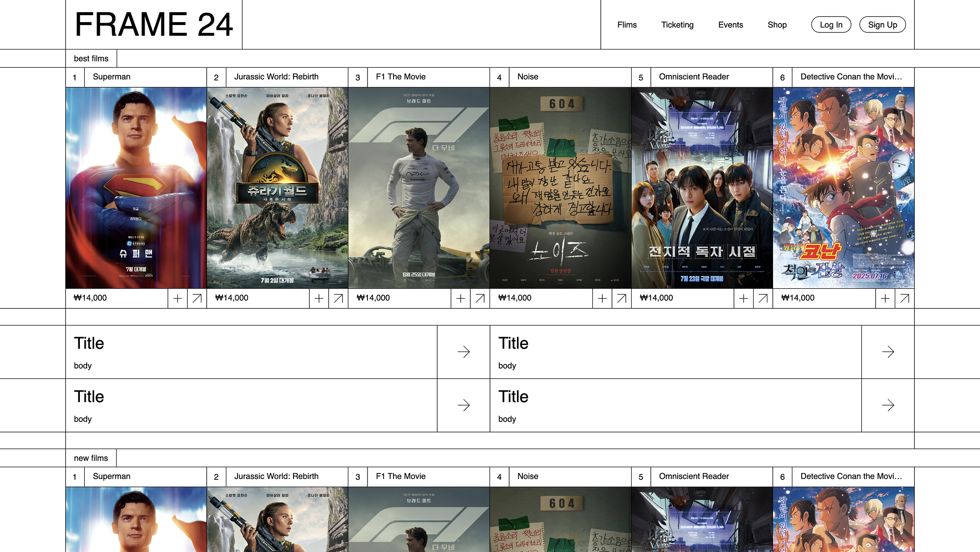
Task: Click Omniscient Reader title in new films
Action: coord(694,477)
